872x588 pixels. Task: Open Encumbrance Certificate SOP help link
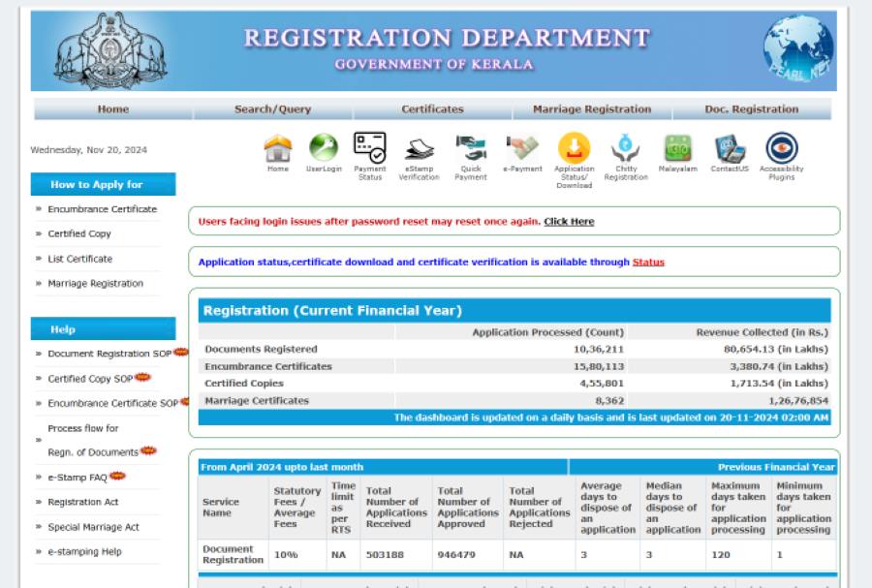pos(113,404)
